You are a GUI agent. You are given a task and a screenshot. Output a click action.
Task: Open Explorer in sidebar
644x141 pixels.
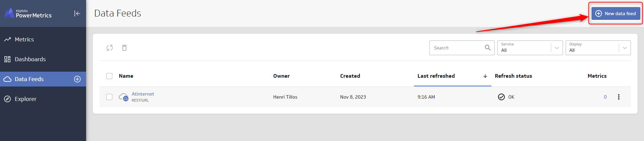tap(26, 99)
